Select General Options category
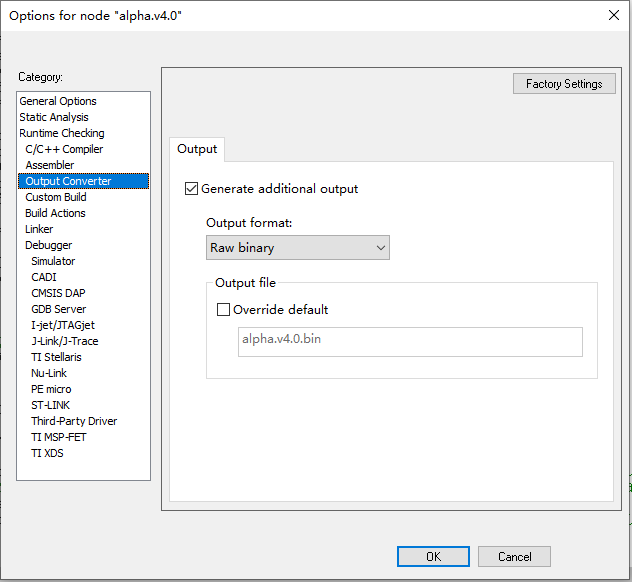632x582 pixels. coord(58,101)
